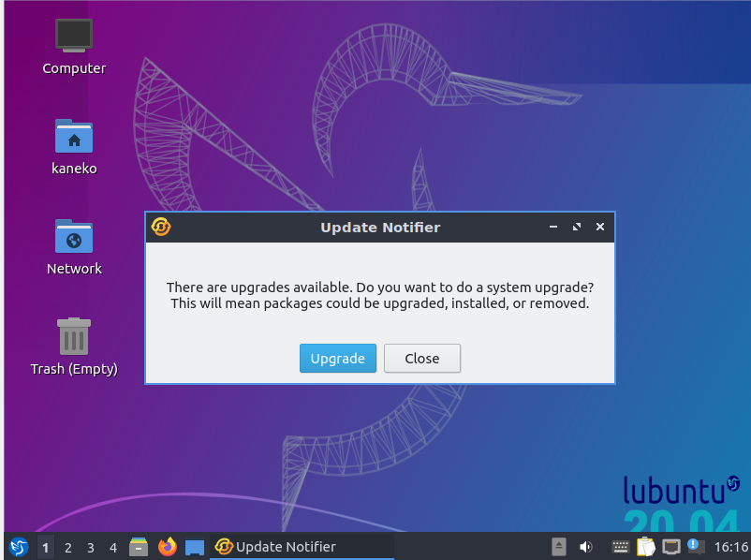The height and width of the screenshot is (560, 751).
Task: Open the volume control tray icon
Action: (x=585, y=547)
